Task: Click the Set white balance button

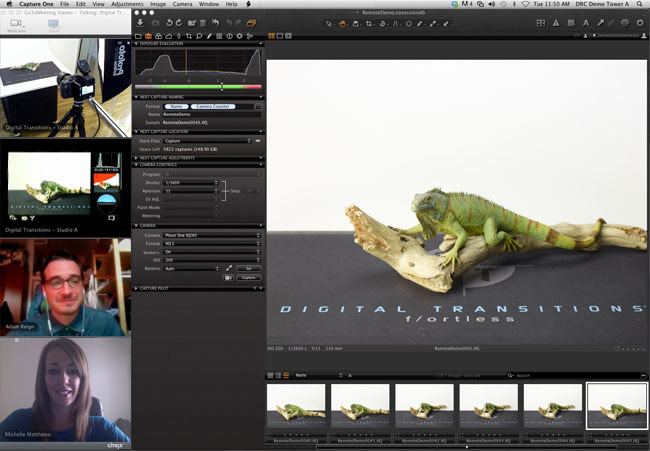Action: point(249,269)
